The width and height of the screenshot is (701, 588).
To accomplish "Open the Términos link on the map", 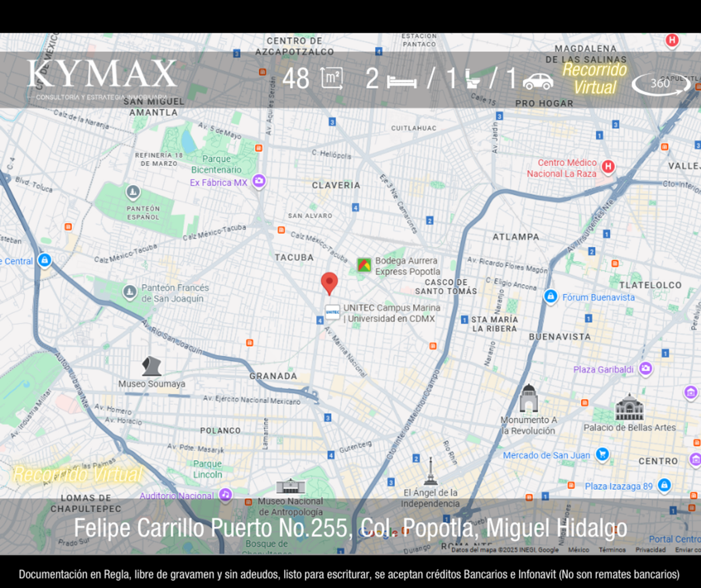I will pos(612,550).
